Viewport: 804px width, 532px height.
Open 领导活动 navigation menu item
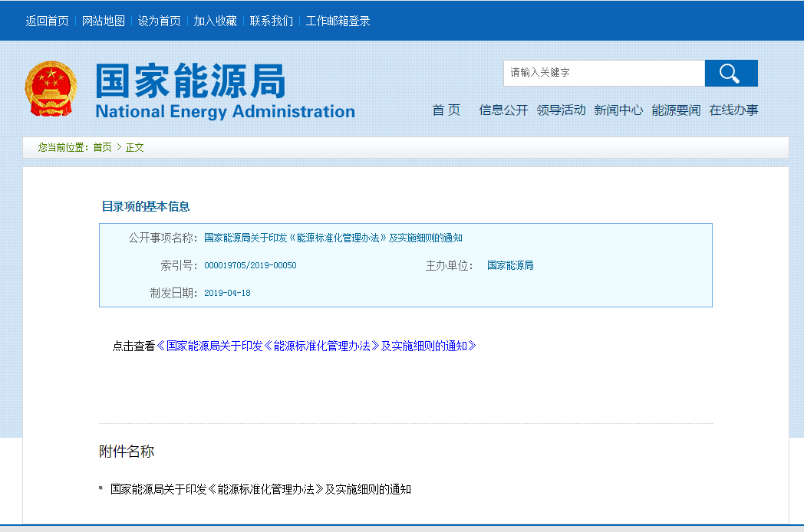point(561,110)
